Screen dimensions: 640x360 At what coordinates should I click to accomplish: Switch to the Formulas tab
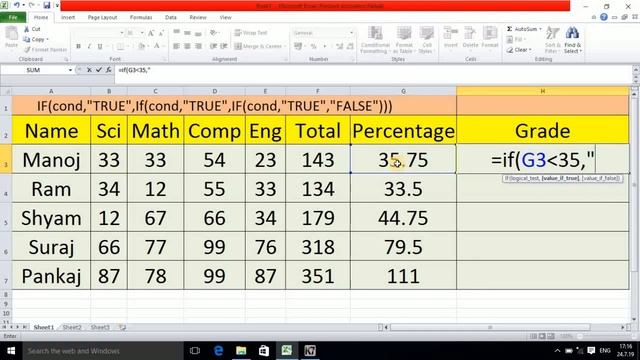(x=141, y=17)
